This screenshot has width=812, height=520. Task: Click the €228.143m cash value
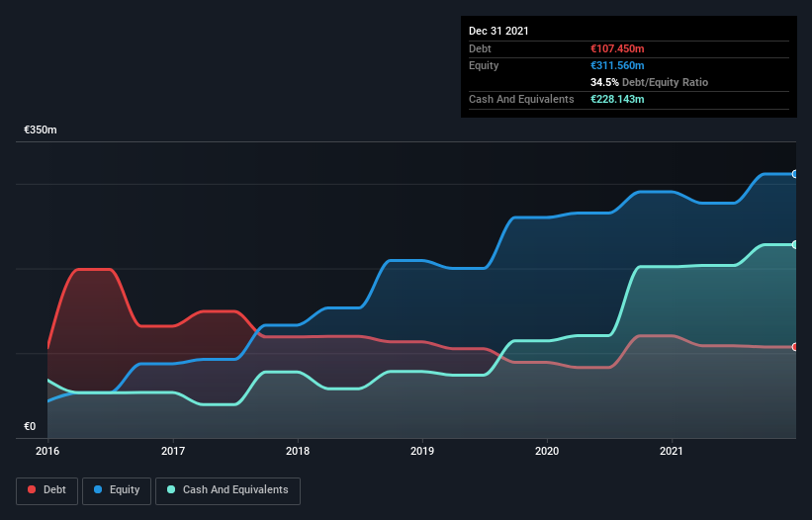(x=617, y=99)
